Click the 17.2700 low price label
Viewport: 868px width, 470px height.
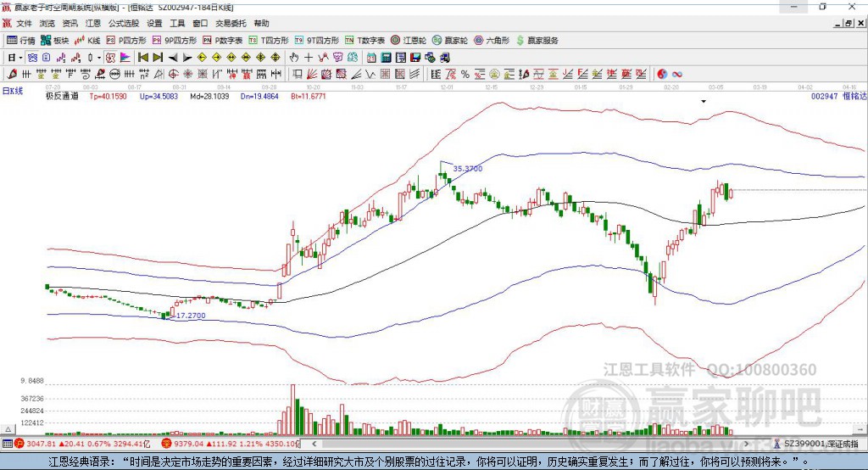[x=191, y=316]
